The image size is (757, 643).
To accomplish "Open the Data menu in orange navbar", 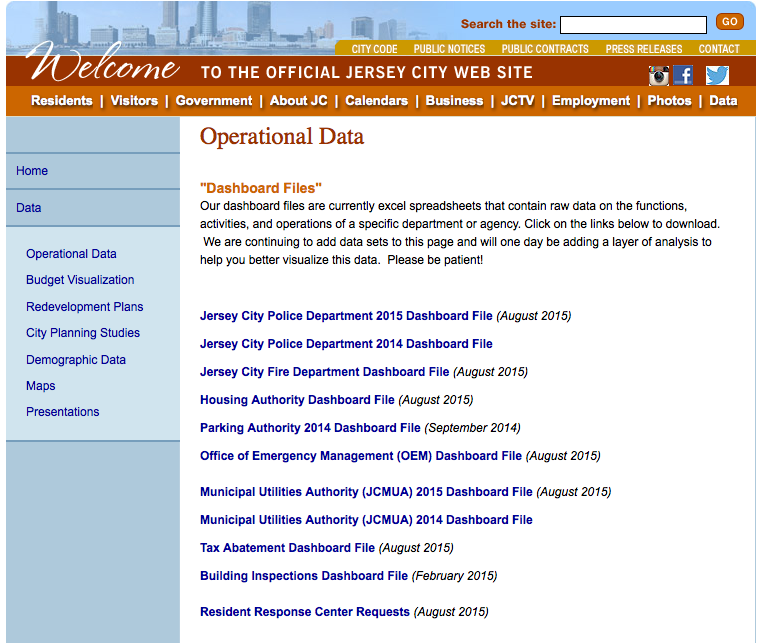I will click(x=723, y=100).
